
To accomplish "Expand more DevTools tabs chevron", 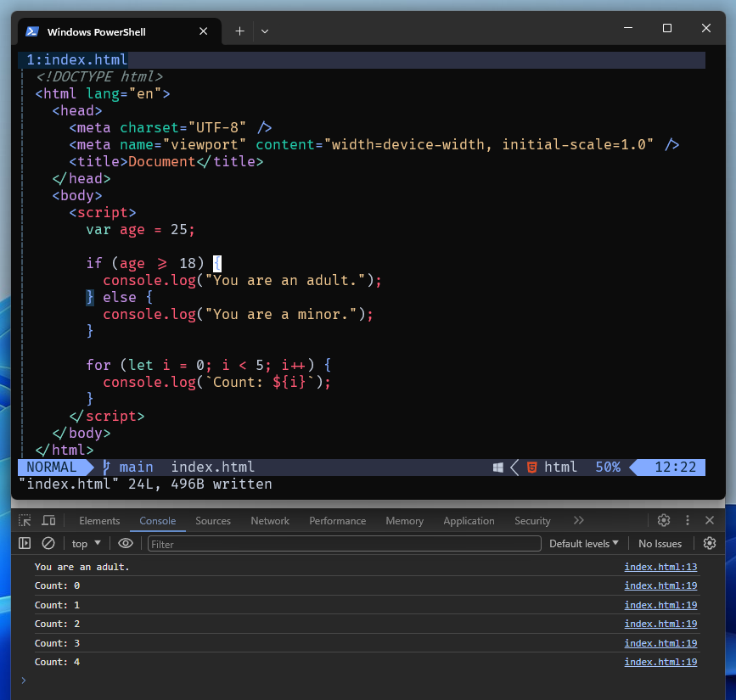I will pyautogui.click(x=578, y=520).
